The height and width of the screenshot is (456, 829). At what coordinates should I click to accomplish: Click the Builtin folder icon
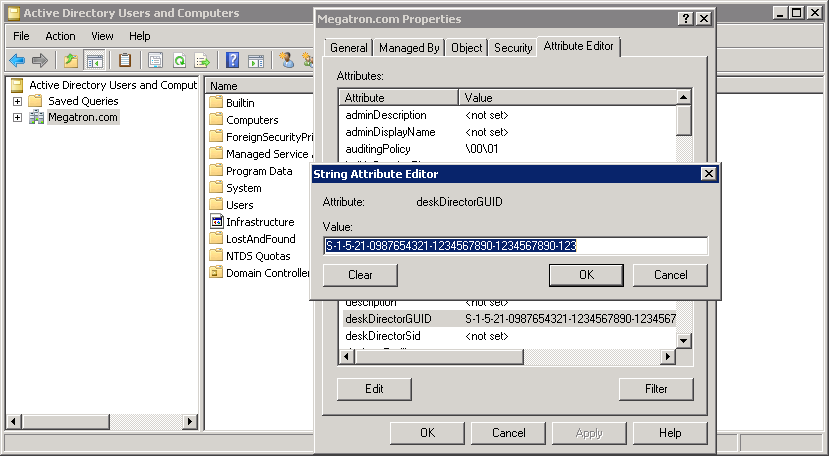(x=216, y=102)
